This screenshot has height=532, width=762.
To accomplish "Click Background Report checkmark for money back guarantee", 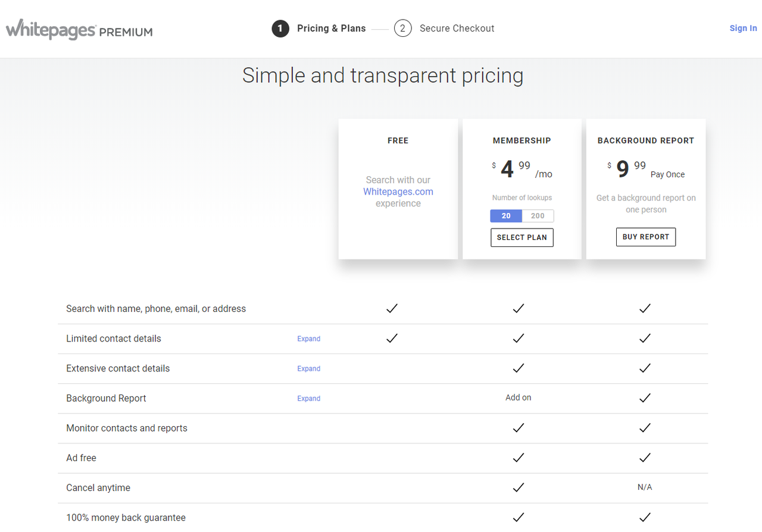I will click(x=645, y=517).
